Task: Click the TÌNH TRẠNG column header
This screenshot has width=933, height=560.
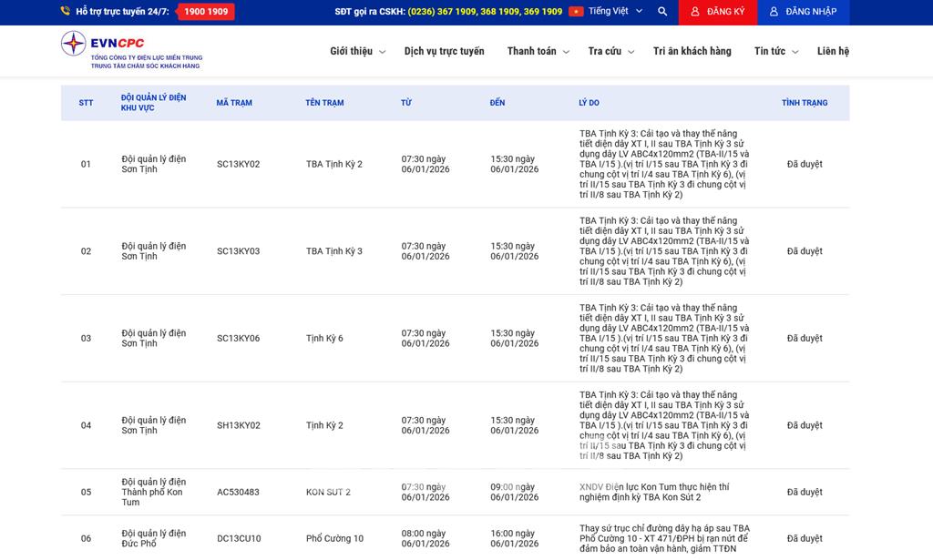Action: 805,103
